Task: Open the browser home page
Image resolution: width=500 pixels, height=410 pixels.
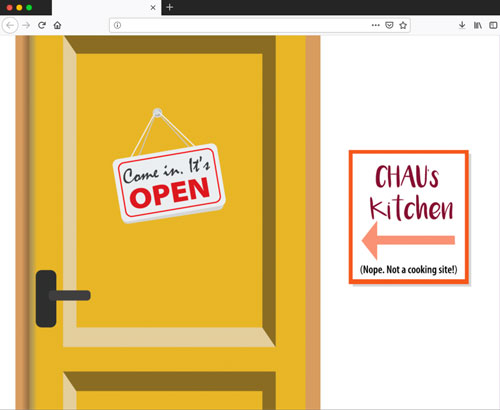Action: (x=57, y=25)
